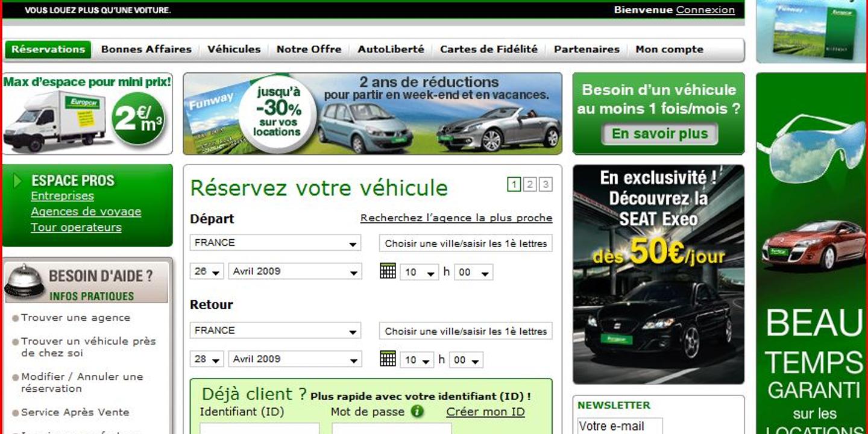Image resolution: width=868 pixels, height=434 pixels.
Task: Click the password info icon
Action: [418, 412]
